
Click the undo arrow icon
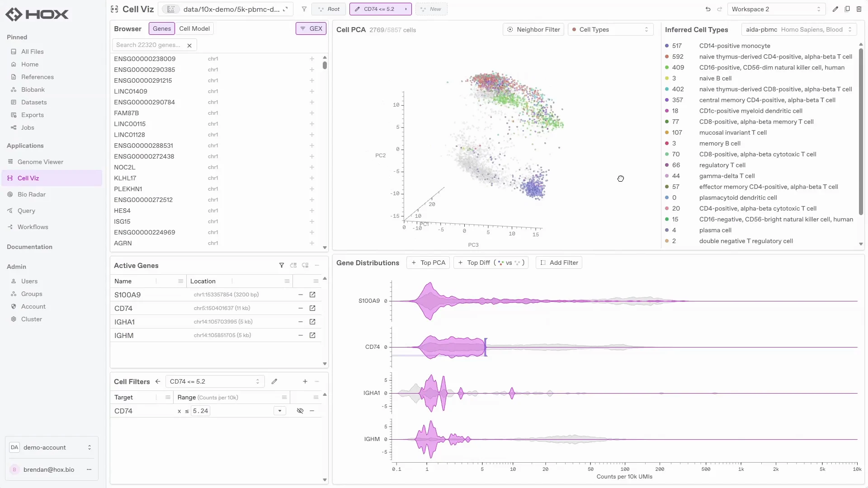(x=708, y=9)
